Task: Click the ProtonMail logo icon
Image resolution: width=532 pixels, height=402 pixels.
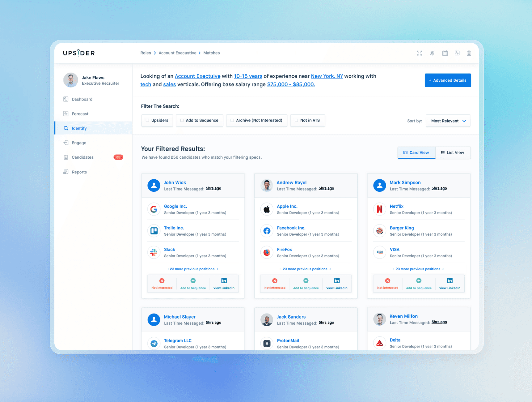Action: [267, 344]
